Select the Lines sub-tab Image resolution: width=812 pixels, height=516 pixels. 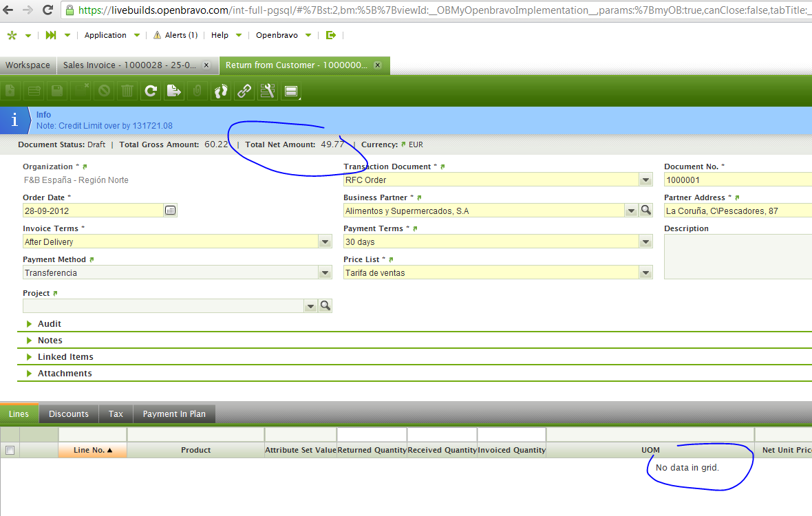(x=19, y=414)
